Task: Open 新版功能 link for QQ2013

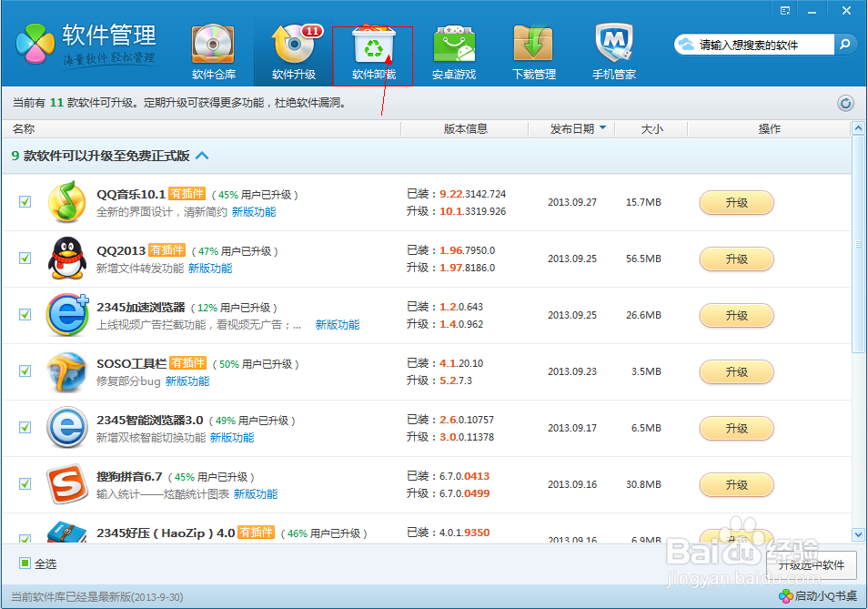Action: click(210, 269)
